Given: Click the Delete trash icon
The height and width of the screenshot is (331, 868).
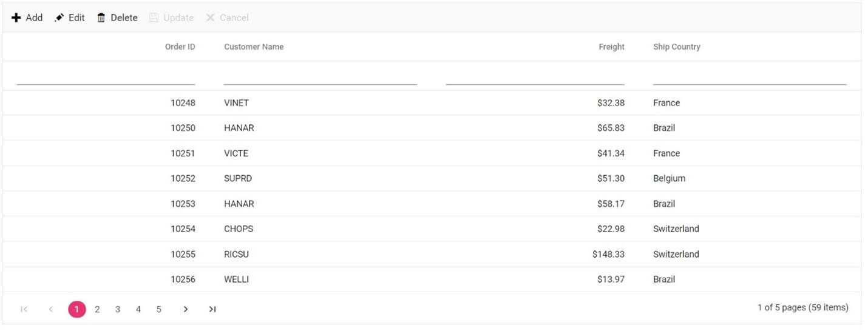Looking at the screenshot, I should (101, 18).
